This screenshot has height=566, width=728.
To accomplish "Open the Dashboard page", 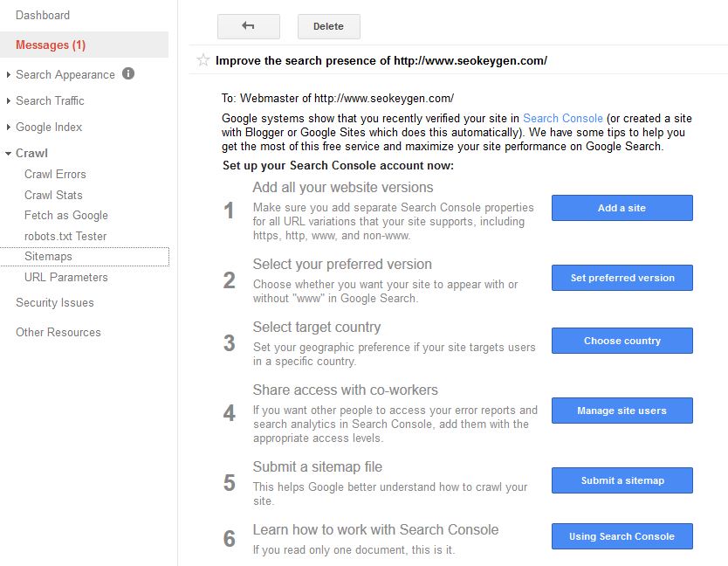I will pyautogui.click(x=43, y=16).
